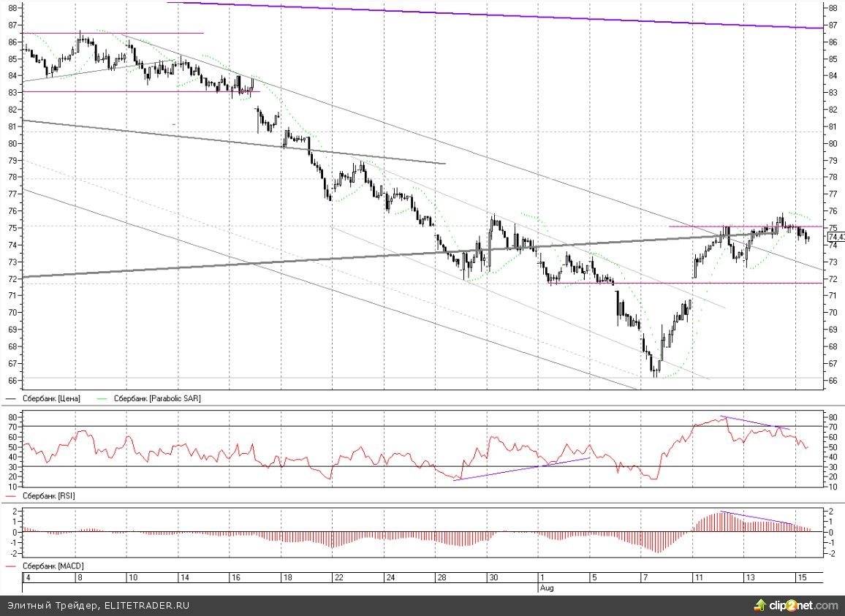Select the Aug month marker on timeline

[x=545, y=587]
